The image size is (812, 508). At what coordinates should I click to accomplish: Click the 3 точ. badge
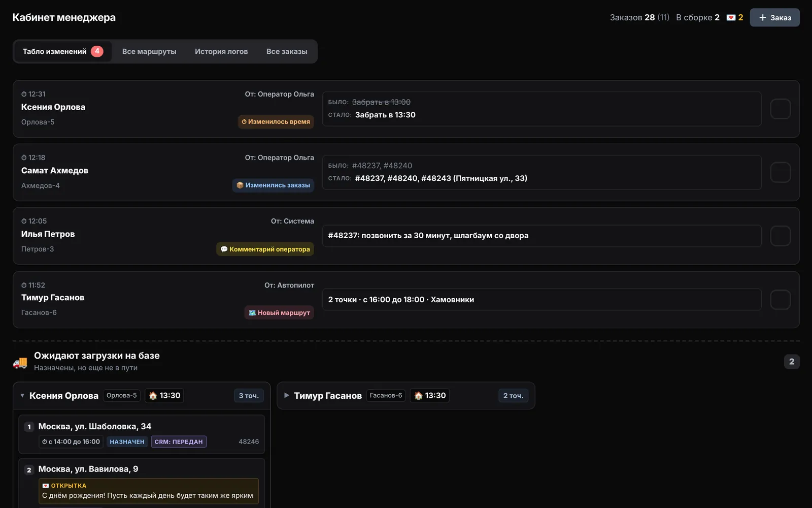tap(249, 396)
